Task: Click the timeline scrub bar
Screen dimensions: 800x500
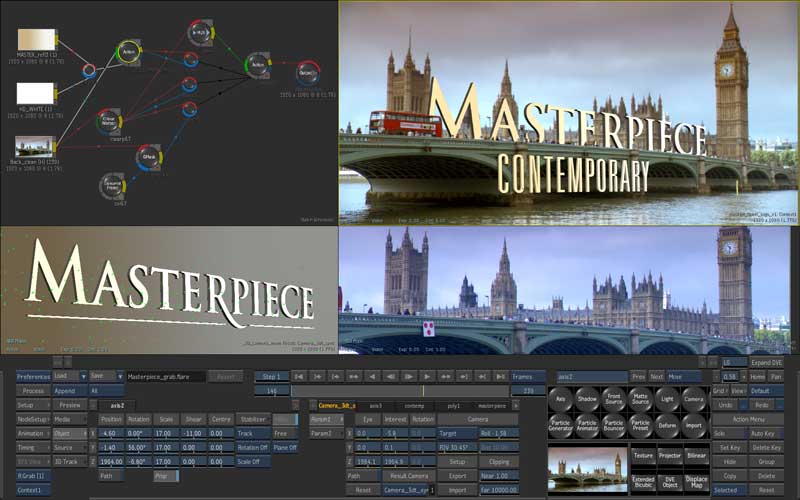Action: [x=400, y=391]
